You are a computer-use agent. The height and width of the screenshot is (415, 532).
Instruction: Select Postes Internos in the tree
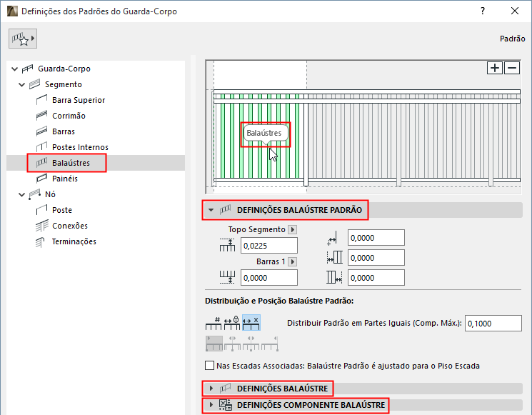[80, 147]
